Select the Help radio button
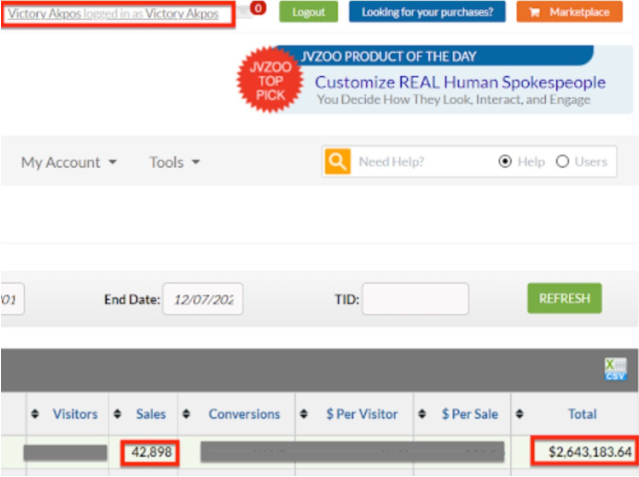Image resolution: width=639 pixels, height=477 pixels. (x=505, y=161)
